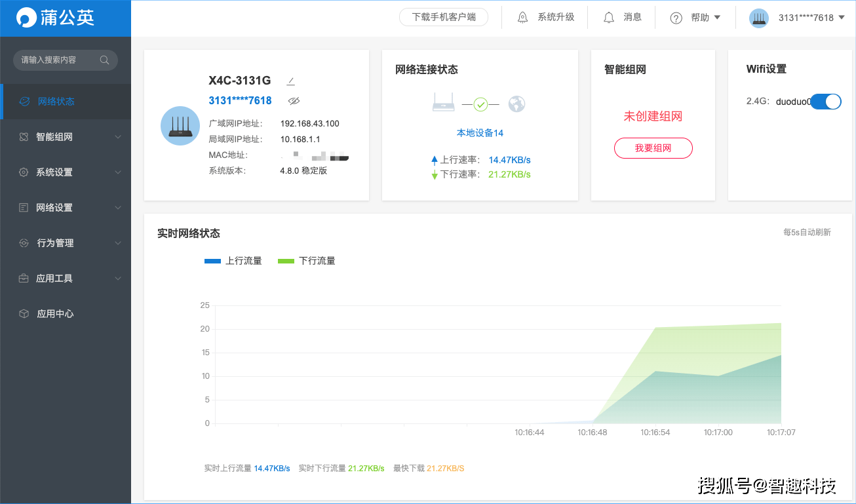Viewport: 856px width, 504px height.
Task: Click the 应用中心 cube icon
Action: [x=24, y=314]
